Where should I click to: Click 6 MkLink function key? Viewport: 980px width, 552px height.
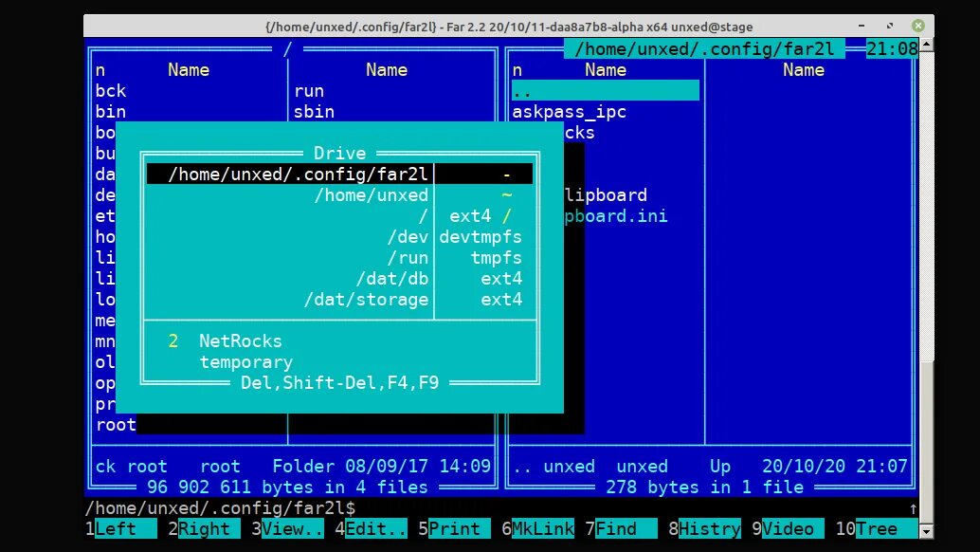(538, 529)
